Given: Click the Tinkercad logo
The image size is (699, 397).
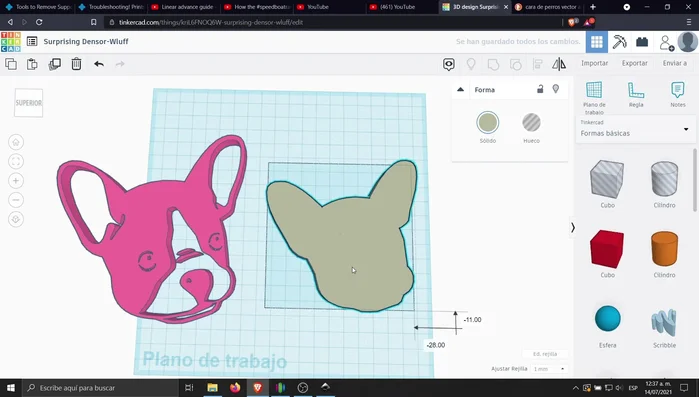Looking at the screenshot, I should tap(11, 41).
